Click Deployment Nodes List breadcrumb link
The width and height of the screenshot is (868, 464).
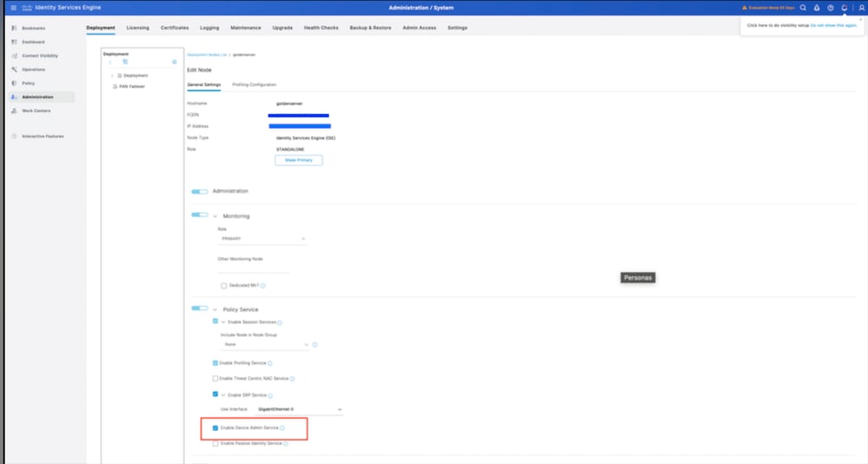pyautogui.click(x=207, y=55)
